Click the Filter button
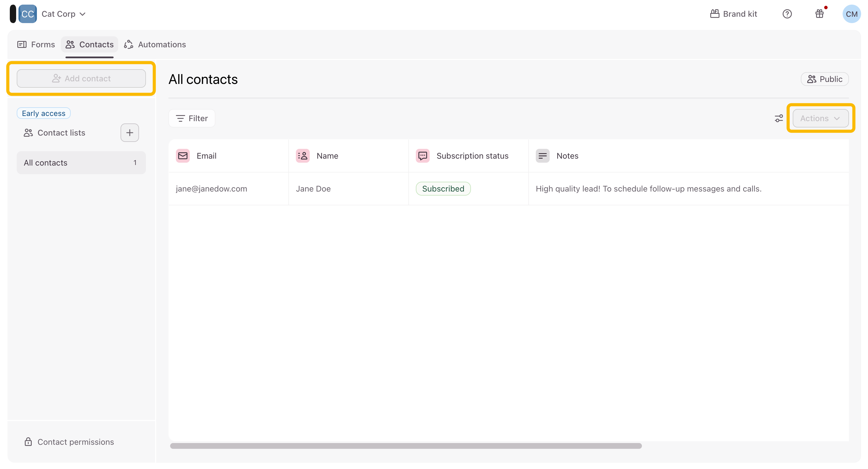 click(x=192, y=118)
